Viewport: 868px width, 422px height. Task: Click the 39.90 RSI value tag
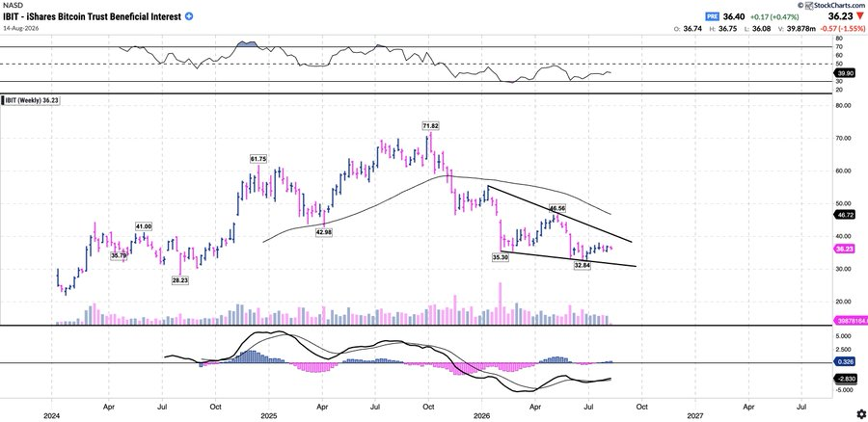coord(844,72)
